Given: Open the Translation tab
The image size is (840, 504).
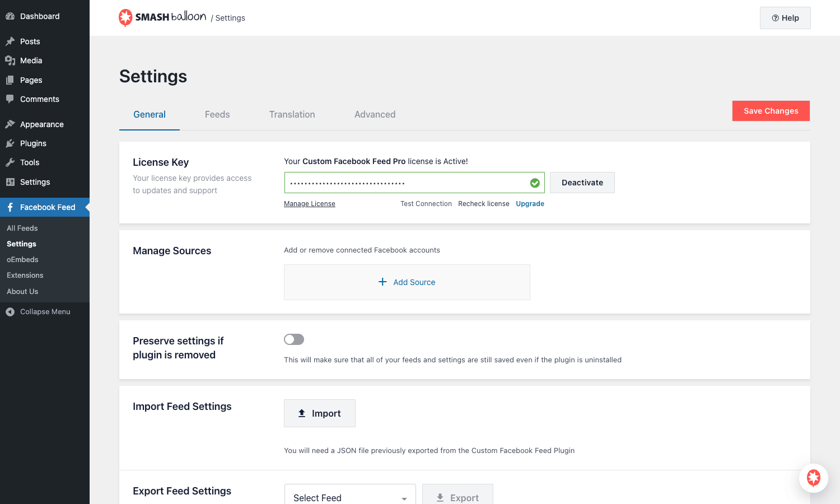Looking at the screenshot, I should [x=292, y=114].
